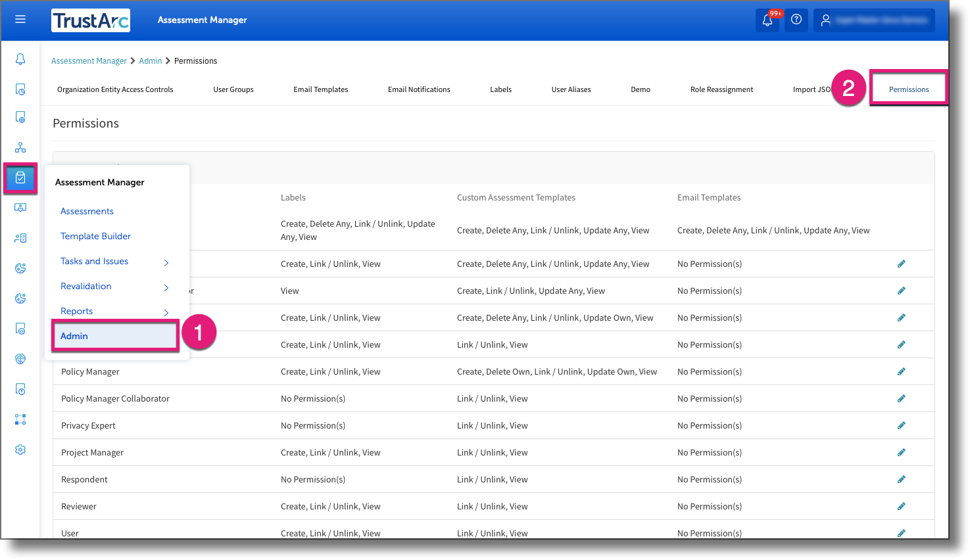
Task: Expand the Tasks and Issues section
Action: pyautogui.click(x=94, y=261)
